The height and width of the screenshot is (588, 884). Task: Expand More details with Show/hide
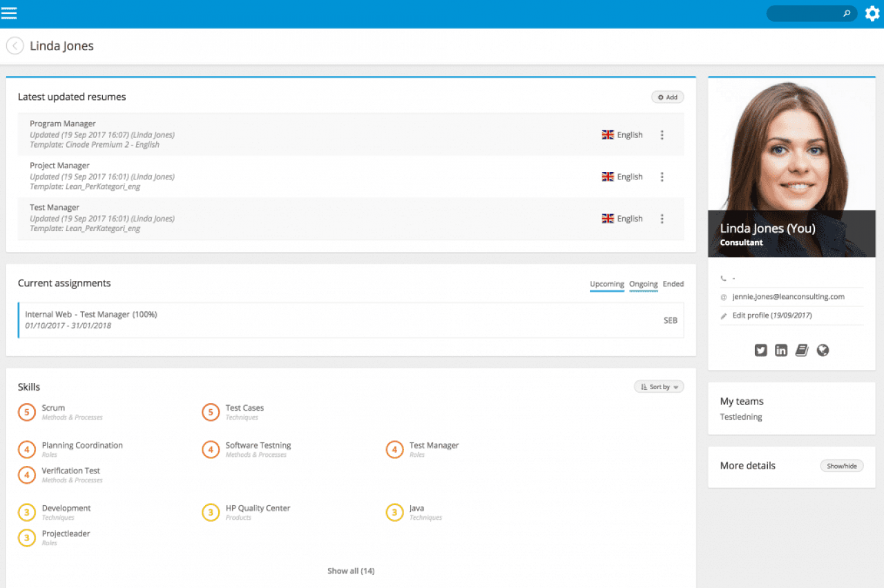841,466
